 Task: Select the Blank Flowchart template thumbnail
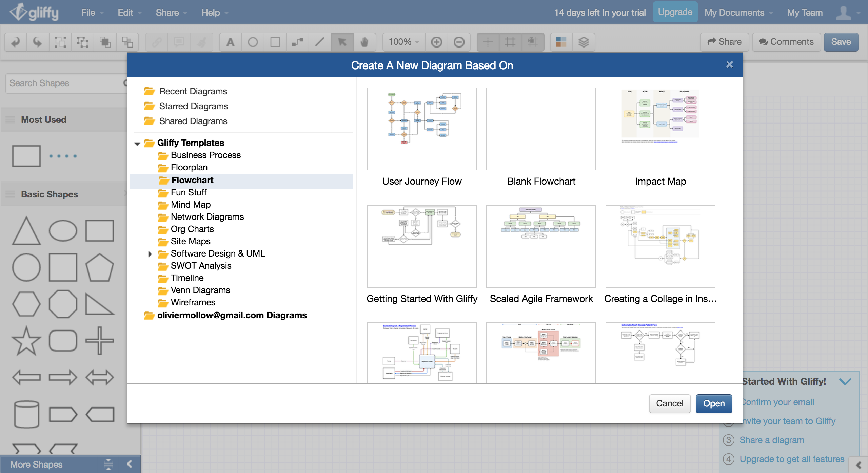click(x=541, y=129)
